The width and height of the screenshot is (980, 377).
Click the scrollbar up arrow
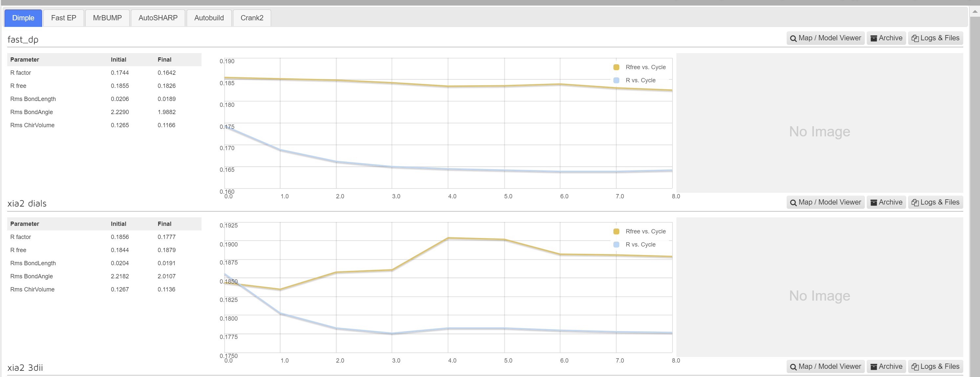975,11
